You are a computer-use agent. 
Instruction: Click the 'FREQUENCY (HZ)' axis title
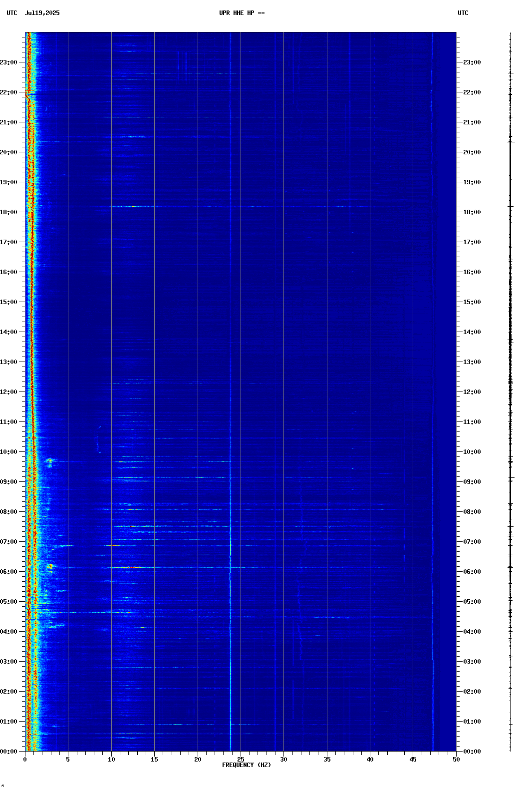(x=247, y=765)
